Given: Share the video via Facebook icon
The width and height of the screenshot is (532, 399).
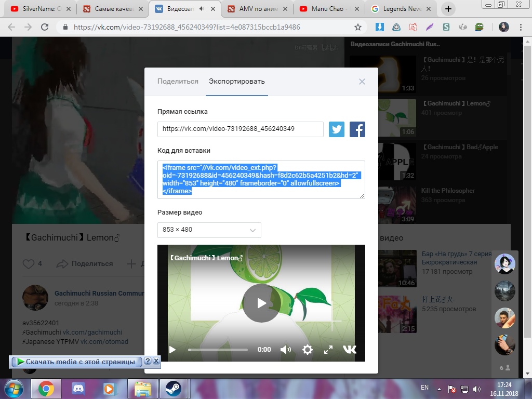Looking at the screenshot, I should (357, 129).
